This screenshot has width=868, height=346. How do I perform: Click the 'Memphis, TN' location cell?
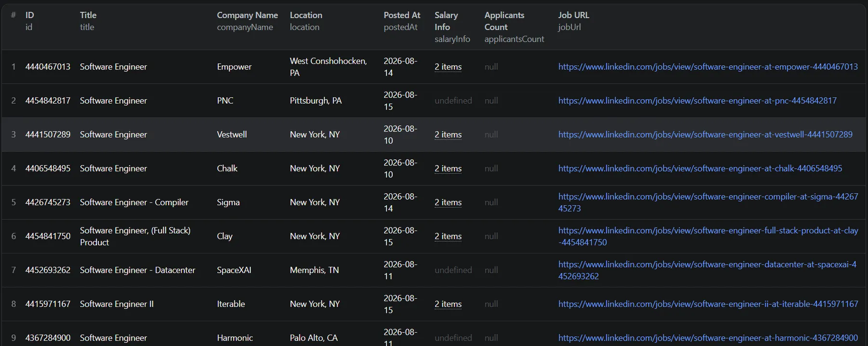(314, 270)
